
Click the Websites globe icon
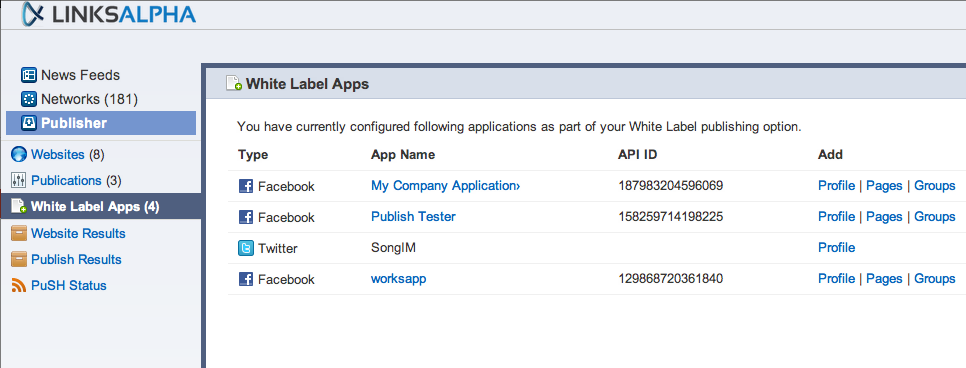[x=19, y=154]
